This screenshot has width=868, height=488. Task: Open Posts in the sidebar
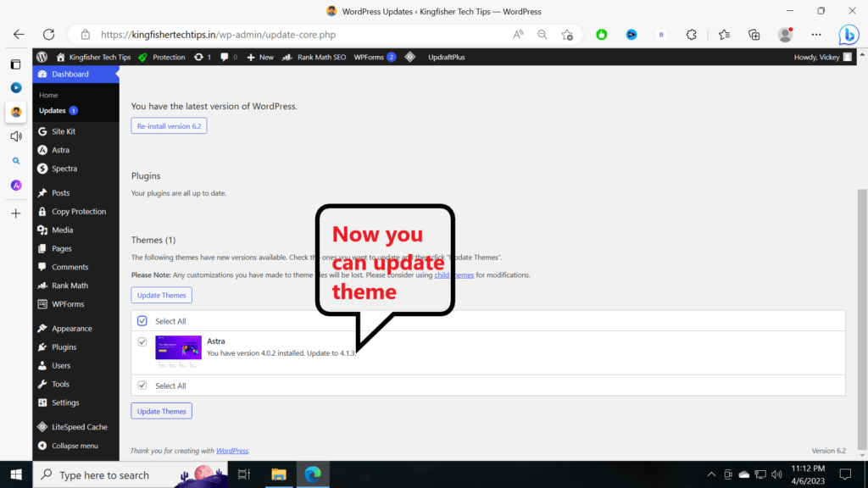click(75, 193)
